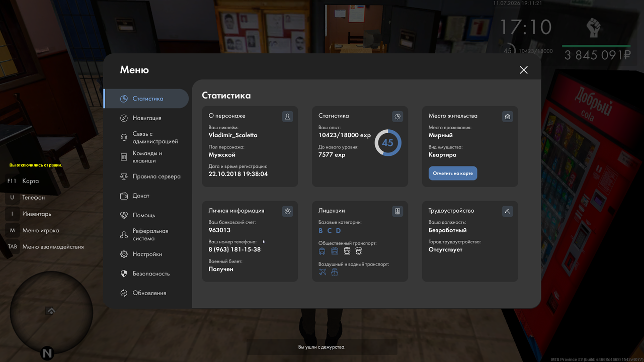Open Связь с администрацией headset entry

pos(146,138)
